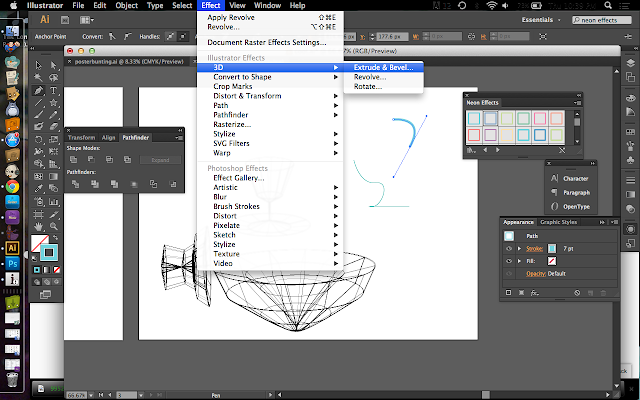Open the Paragraph panel
The image size is (640, 400).
[571, 193]
